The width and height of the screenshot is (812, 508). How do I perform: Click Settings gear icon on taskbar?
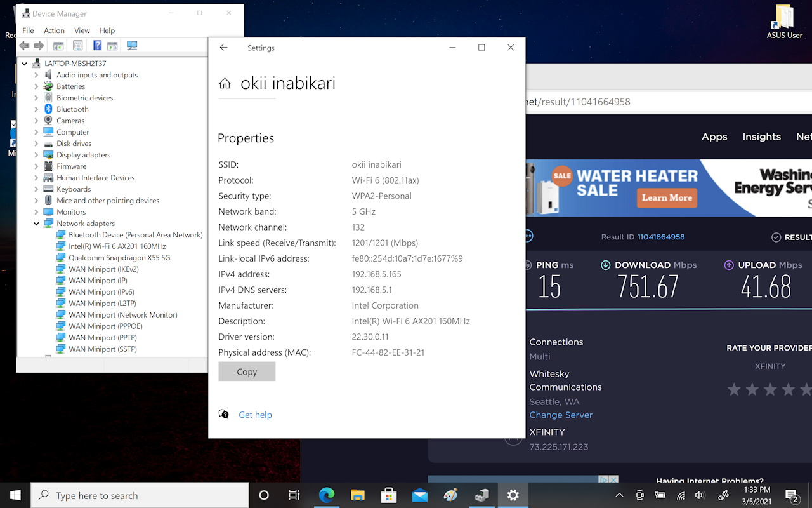[x=513, y=495]
